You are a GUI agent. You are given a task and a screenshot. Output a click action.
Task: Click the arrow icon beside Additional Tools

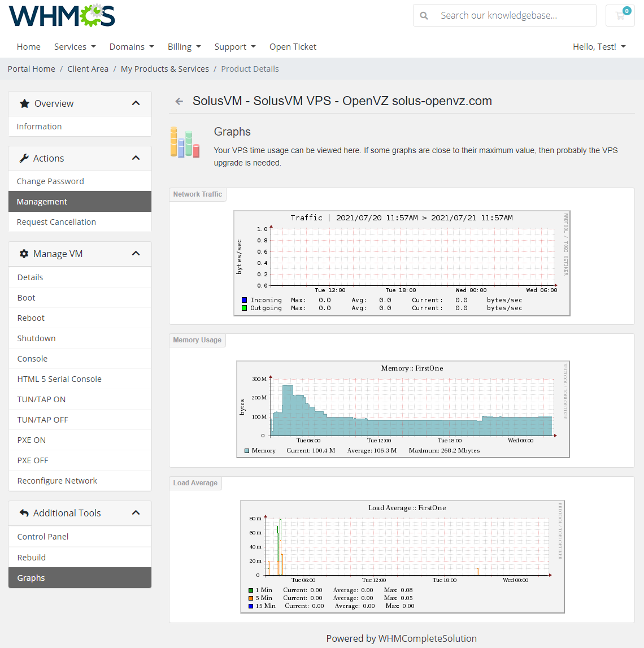[x=24, y=512]
